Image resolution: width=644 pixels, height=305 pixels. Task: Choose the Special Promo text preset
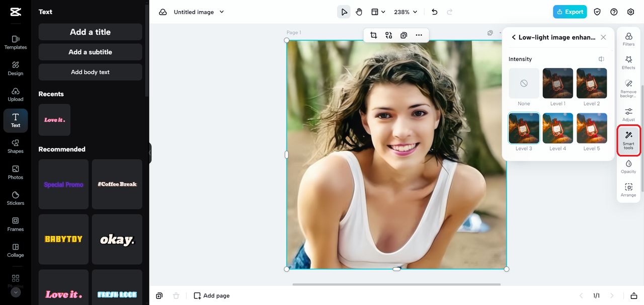pos(63,184)
